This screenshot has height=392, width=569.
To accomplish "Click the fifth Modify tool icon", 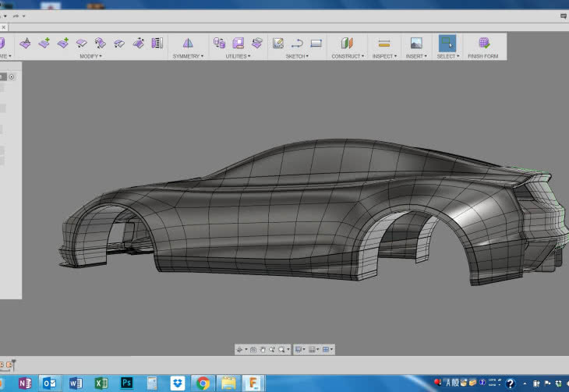I will [x=100, y=43].
